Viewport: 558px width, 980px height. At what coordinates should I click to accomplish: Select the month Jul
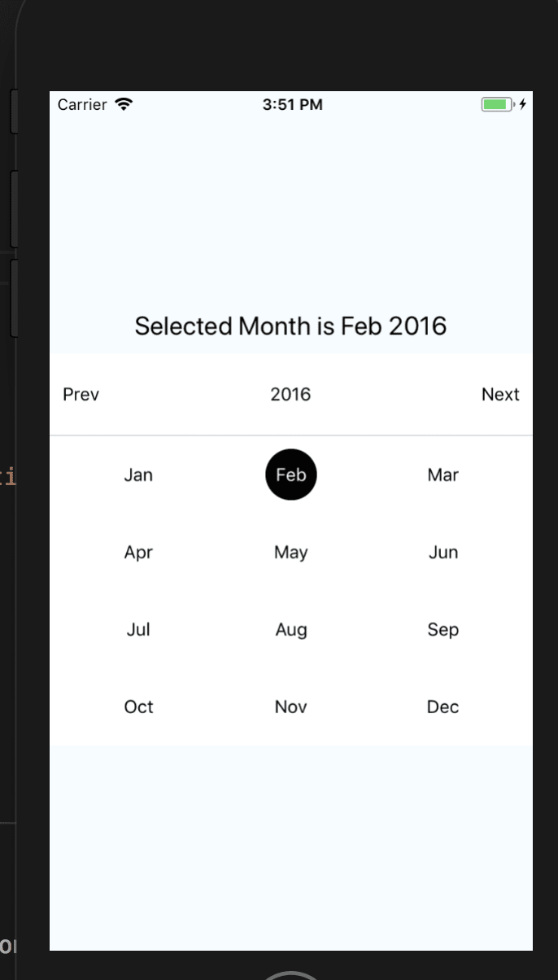pos(138,629)
